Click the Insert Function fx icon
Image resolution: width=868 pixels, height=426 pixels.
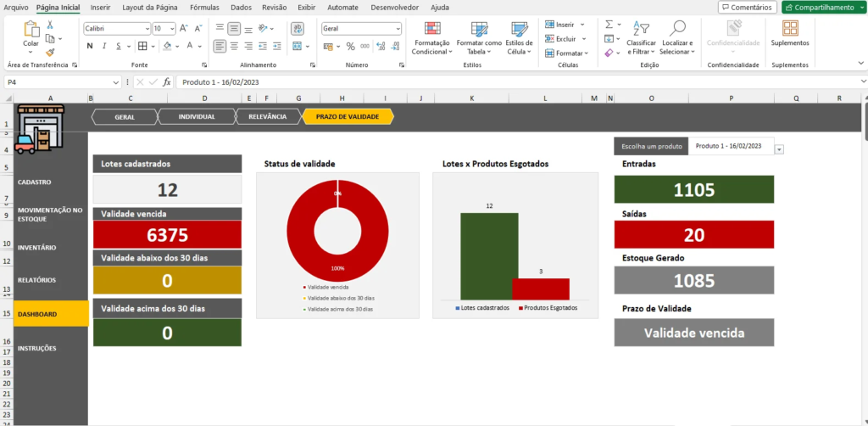pyautogui.click(x=166, y=82)
